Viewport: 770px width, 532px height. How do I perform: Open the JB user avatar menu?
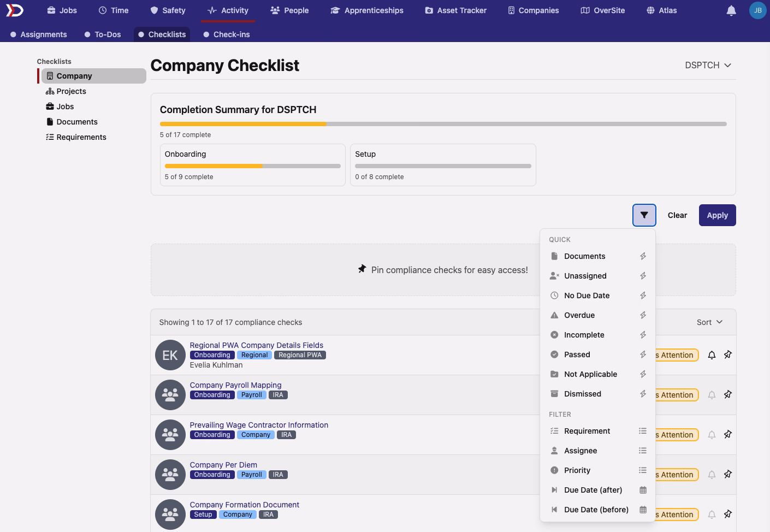(757, 10)
